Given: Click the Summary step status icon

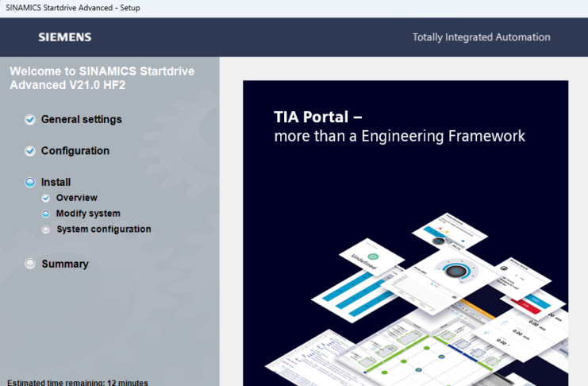Looking at the screenshot, I should pos(30,264).
